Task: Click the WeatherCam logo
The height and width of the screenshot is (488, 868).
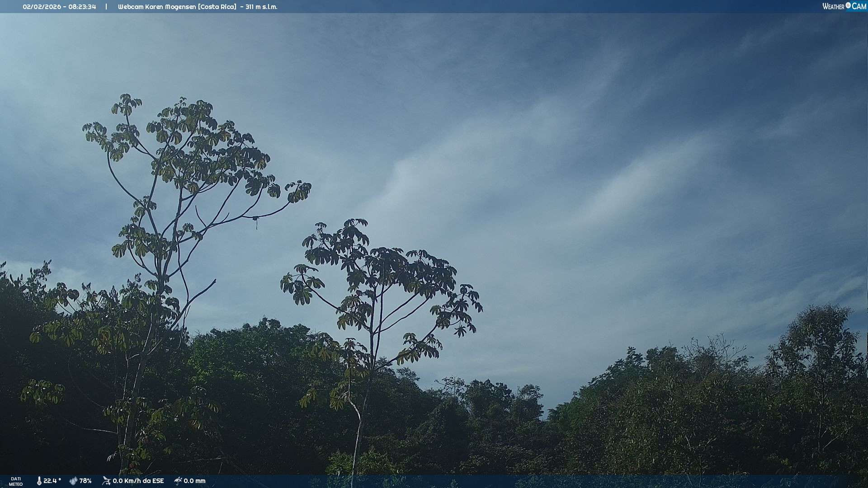Action: (x=844, y=6)
